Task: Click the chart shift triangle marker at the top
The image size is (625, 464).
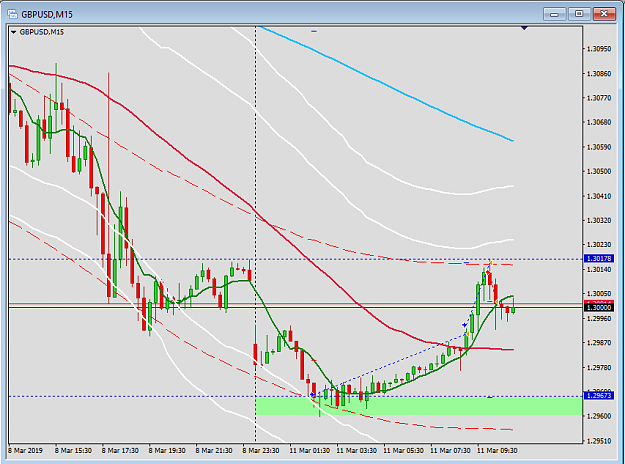Action: (524, 28)
